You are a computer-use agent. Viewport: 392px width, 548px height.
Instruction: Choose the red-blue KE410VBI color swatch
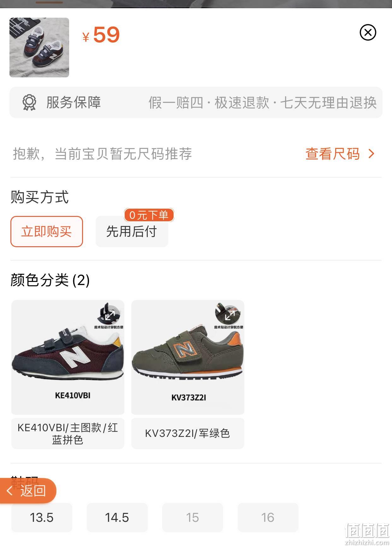[68, 357]
